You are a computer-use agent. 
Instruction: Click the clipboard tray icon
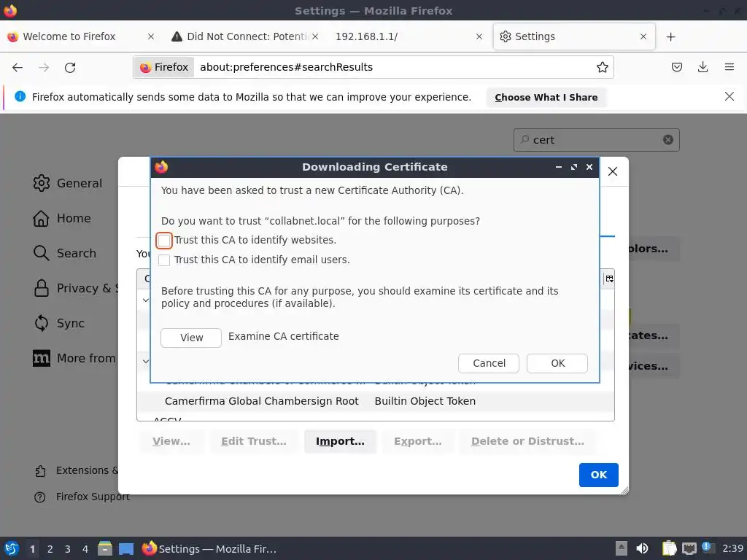click(x=670, y=548)
